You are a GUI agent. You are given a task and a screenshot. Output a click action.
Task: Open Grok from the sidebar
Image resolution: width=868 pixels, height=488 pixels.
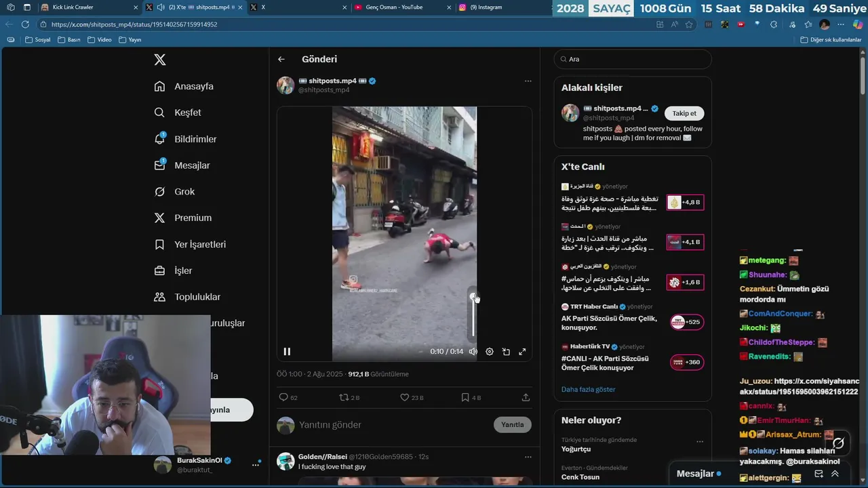pyautogui.click(x=174, y=192)
